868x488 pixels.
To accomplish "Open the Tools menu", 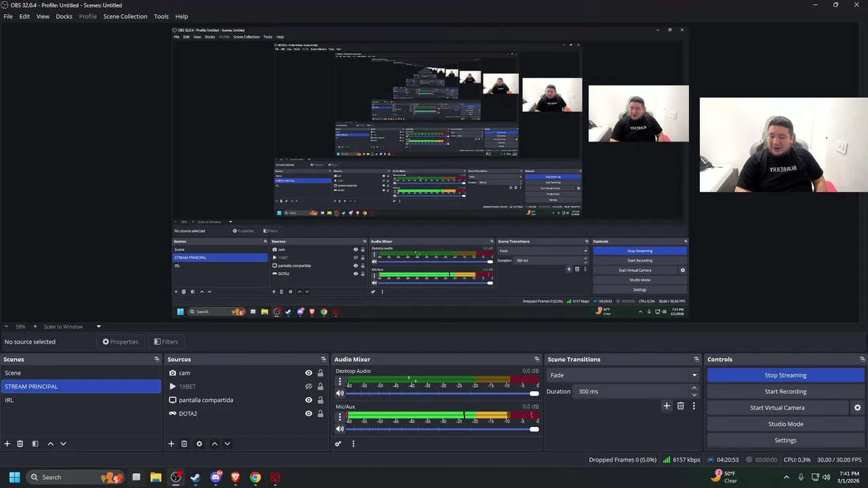I will point(161,16).
